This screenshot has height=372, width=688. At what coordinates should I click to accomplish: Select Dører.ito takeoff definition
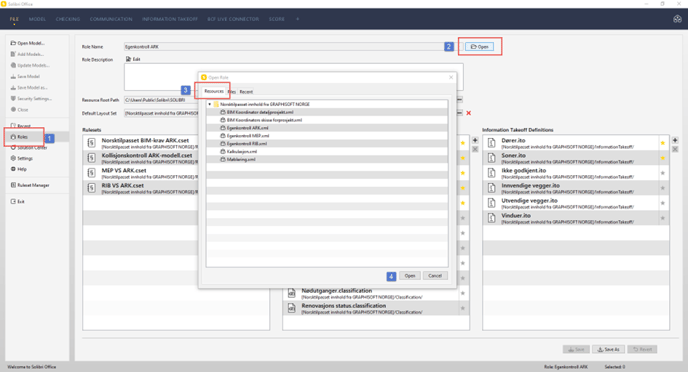pos(570,143)
